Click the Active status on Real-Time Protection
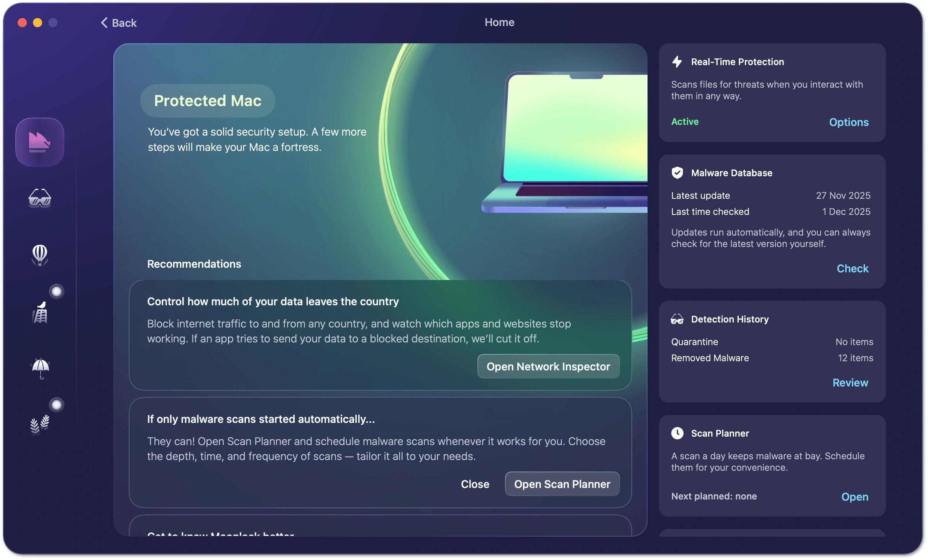 point(684,122)
